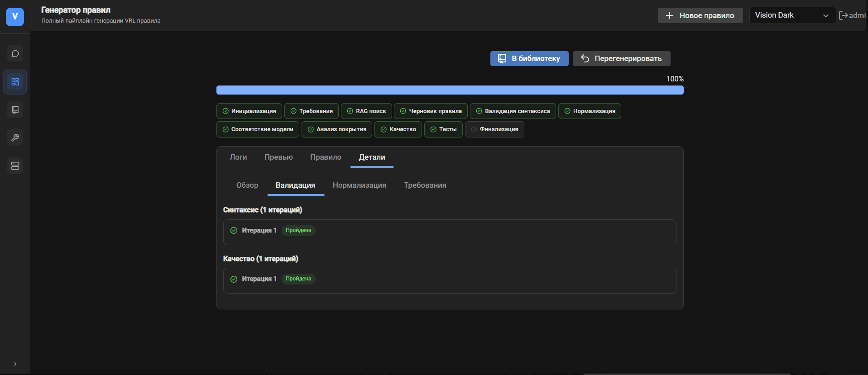
Task: Open the Vision Dark theme dropdown
Action: pyautogui.click(x=792, y=15)
